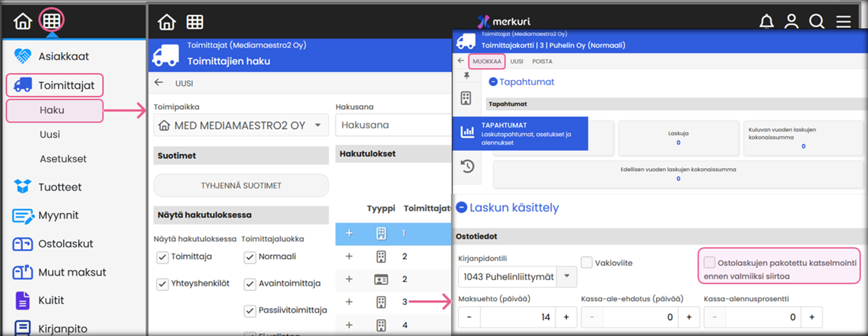Viewport: 868px width, 336px height.
Task: Open the user profile icon
Action: (x=791, y=21)
